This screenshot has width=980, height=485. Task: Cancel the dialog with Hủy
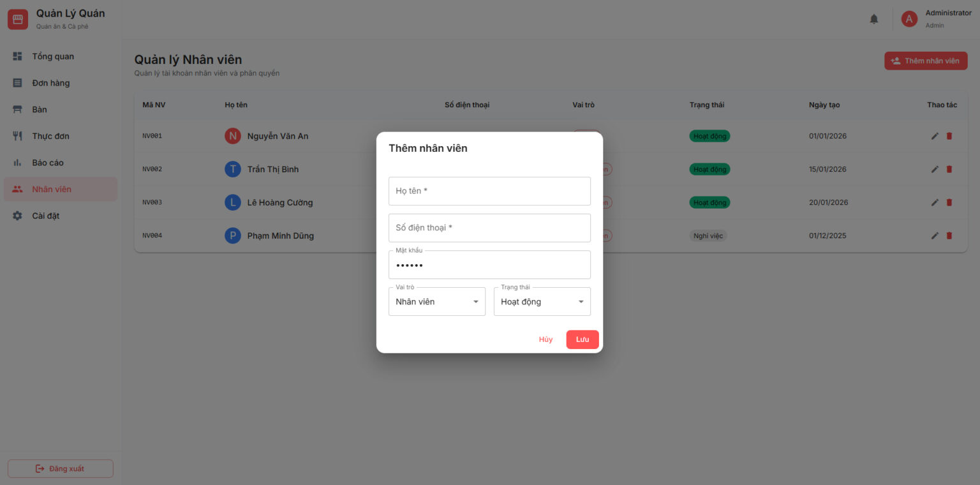(546, 339)
